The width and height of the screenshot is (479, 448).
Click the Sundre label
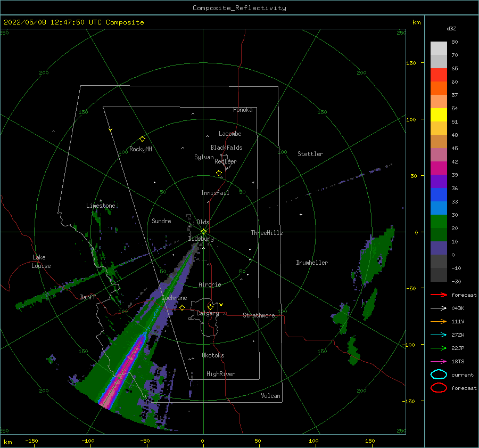[x=161, y=221]
